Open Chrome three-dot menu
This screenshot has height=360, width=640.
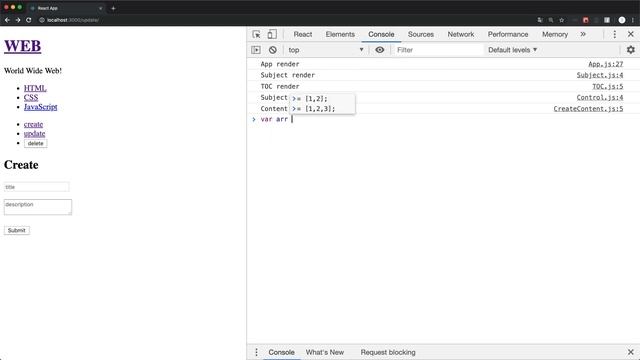[633, 20]
